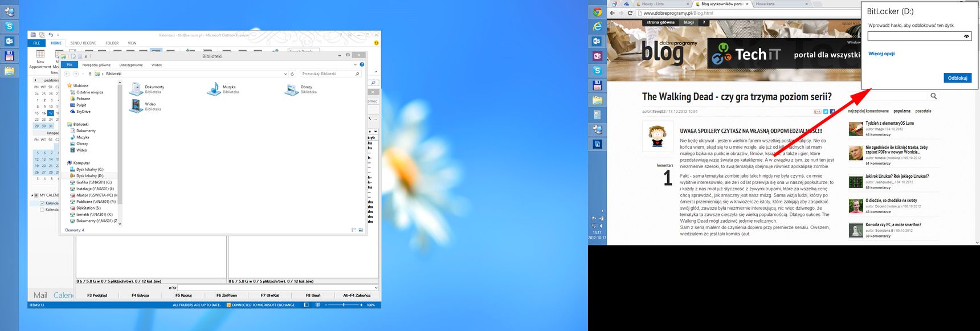Open Explorer help question mark icon
This screenshot has width=980, height=331.
click(x=362, y=64)
